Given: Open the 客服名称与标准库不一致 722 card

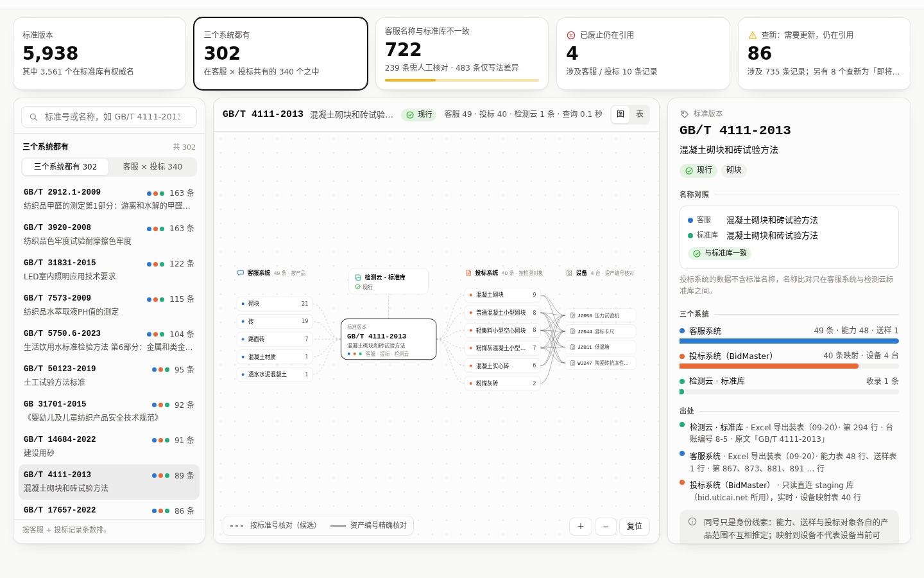Looking at the screenshot, I should pos(462,53).
